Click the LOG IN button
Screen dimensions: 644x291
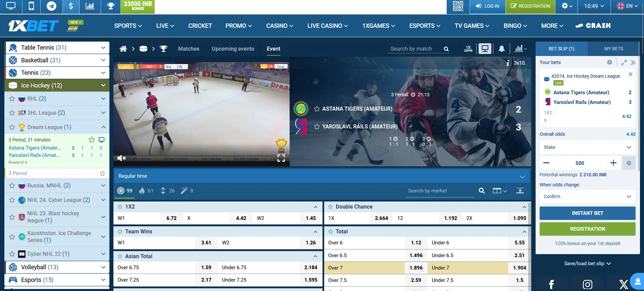click(x=488, y=6)
